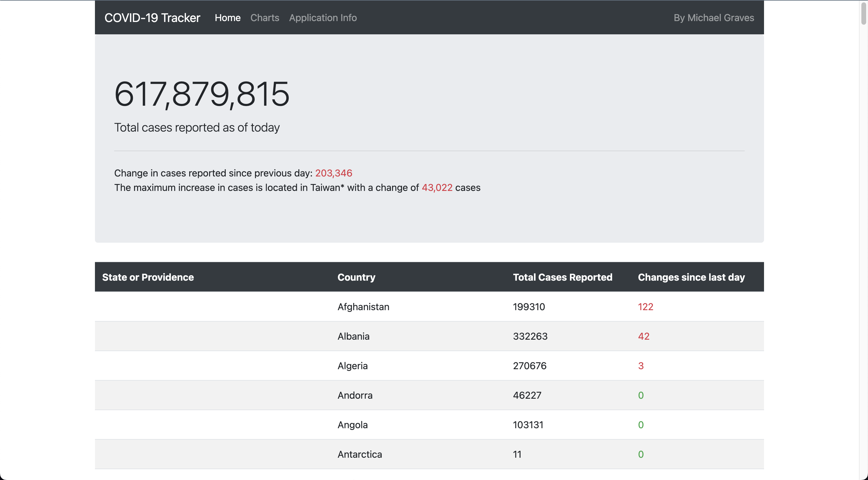Click Algeria's total cases 270676
The height and width of the screenshot is (480, 868).
[529, 366]
